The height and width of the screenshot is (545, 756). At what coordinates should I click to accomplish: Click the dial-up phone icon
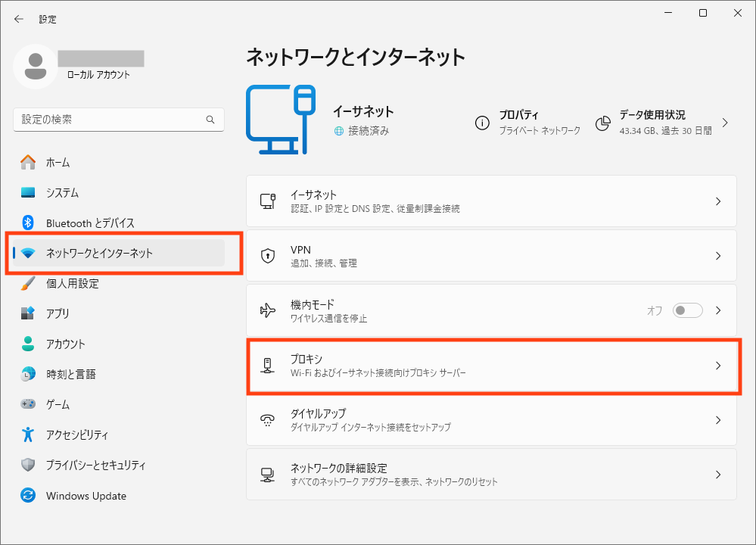click(267, 420)
